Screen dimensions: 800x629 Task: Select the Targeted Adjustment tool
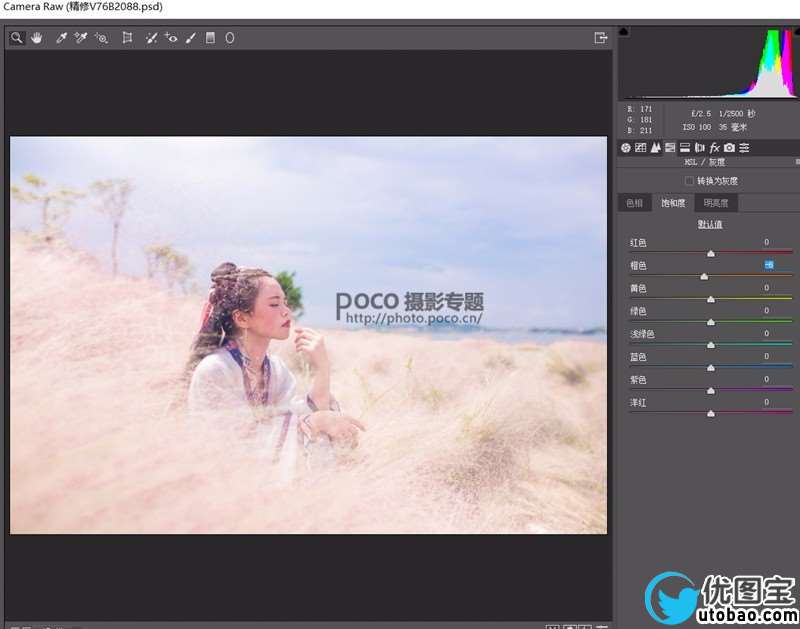101,38
